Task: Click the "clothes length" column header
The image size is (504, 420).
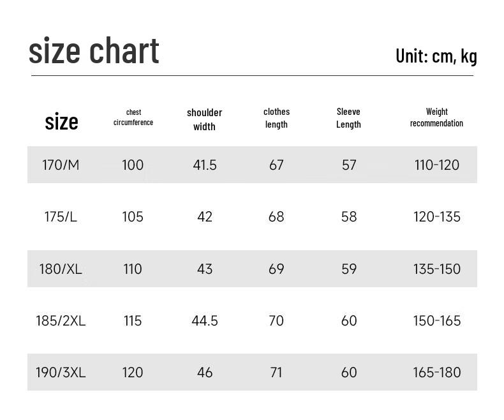Action: tap(276, 118)
